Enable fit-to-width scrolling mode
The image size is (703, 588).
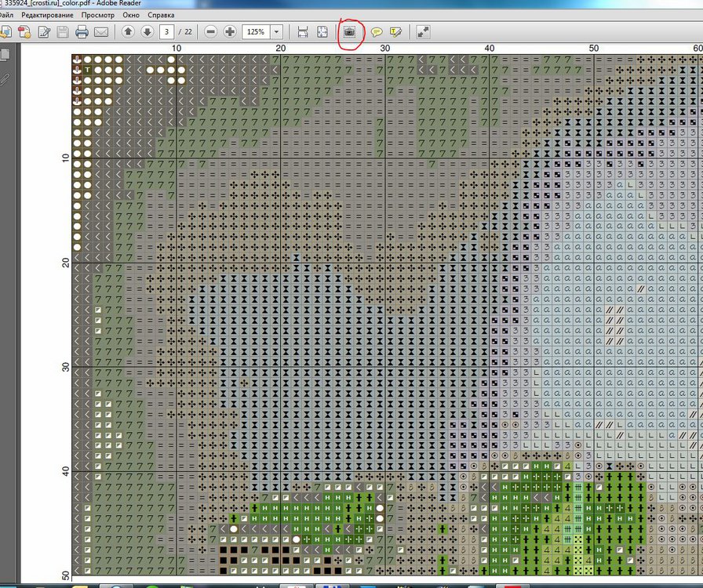tap(303, 32)
